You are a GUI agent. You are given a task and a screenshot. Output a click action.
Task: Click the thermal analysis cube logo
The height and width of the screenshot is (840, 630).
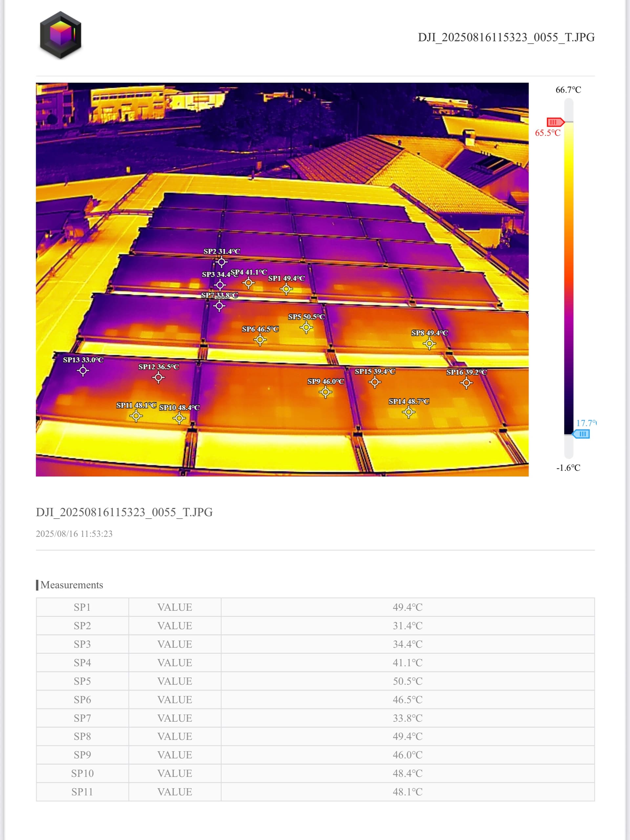60,35
